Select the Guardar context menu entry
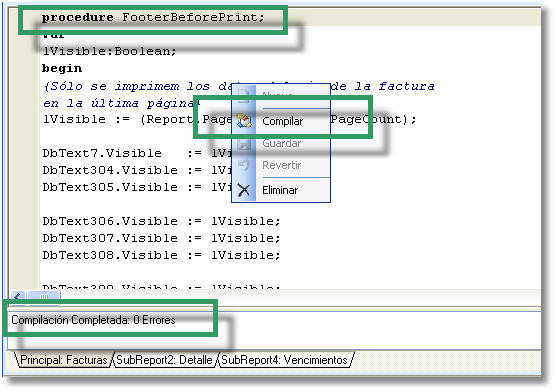Viewport: 555px width, 391px height. pyautogui.click(x=281, y=143)
